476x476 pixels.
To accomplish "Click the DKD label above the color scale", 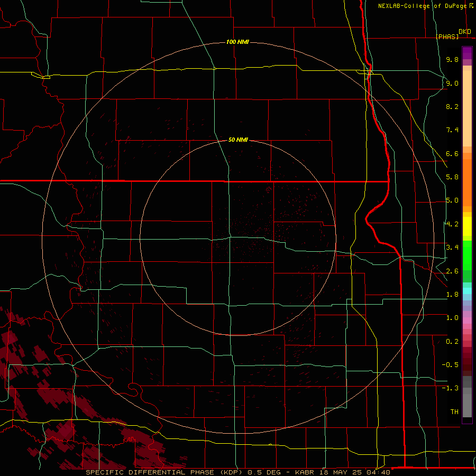I will 464,32.
